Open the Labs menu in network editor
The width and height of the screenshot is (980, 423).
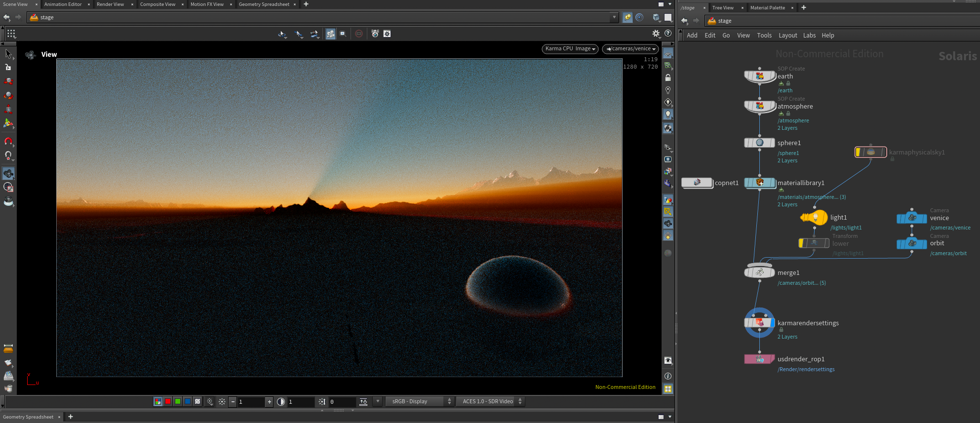(x=809, y=36)
